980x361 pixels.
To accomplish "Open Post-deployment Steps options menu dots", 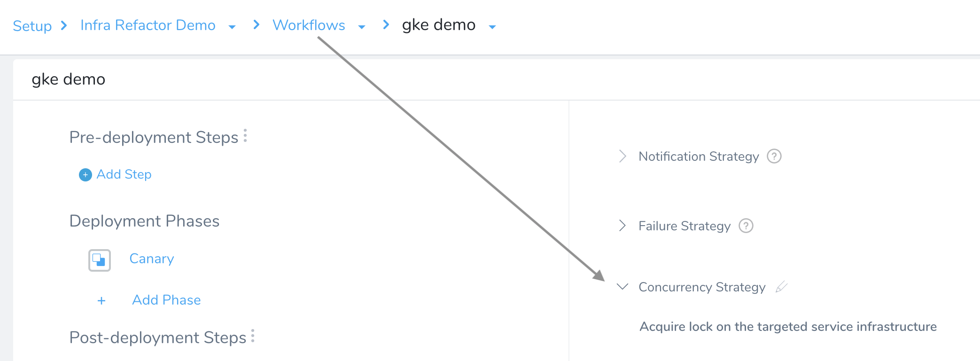I will tap(253, 336).
